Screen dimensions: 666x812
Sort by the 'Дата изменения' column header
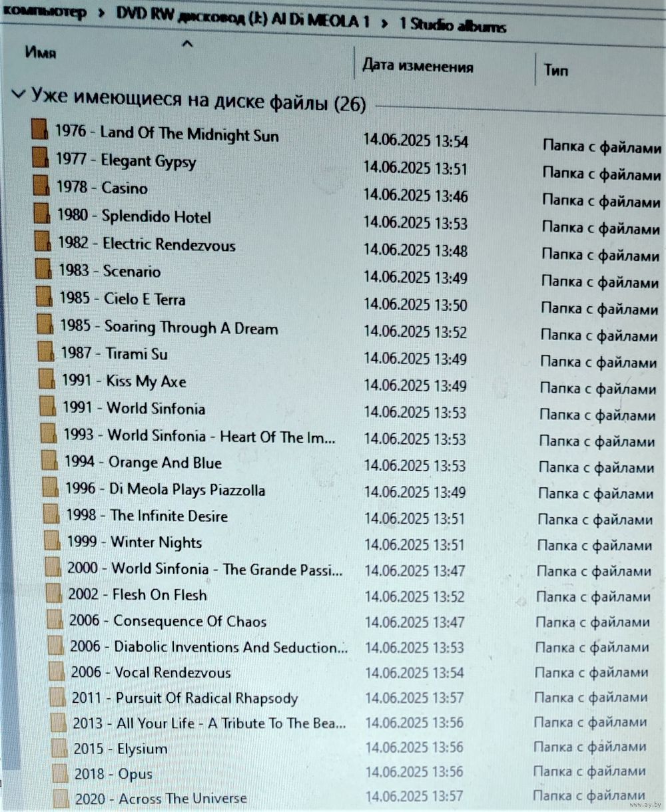tap(418, 66)
